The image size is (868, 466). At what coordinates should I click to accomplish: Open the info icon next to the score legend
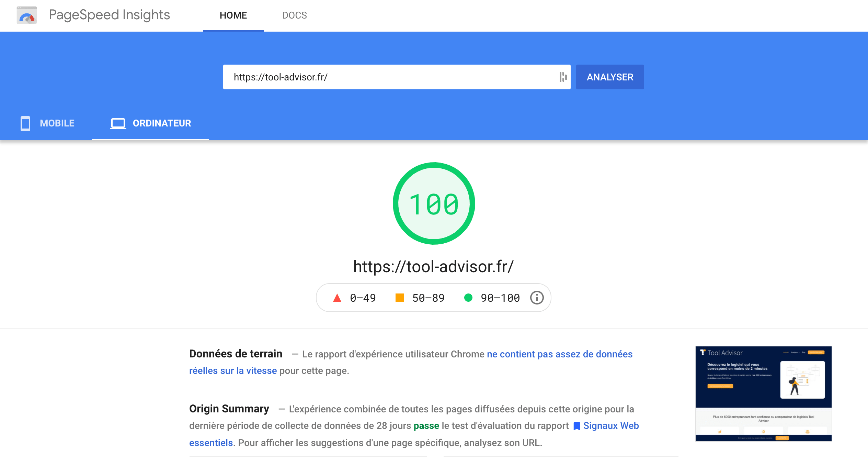(537, 298)
